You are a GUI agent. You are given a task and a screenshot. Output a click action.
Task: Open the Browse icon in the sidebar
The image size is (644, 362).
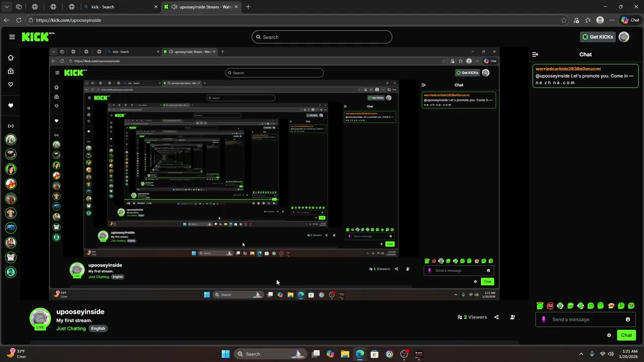[11, 71]
